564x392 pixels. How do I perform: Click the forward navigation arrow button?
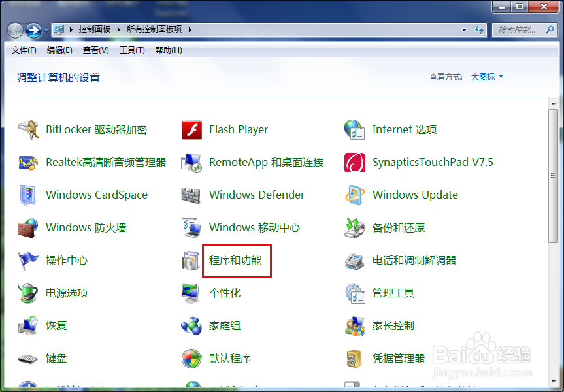(34, 31)
